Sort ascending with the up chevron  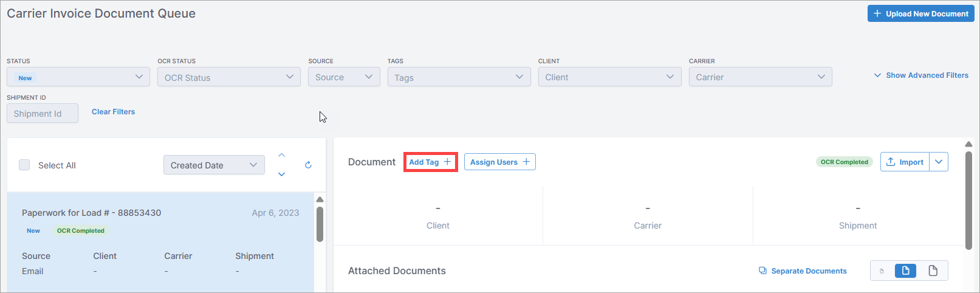(281, 156)
